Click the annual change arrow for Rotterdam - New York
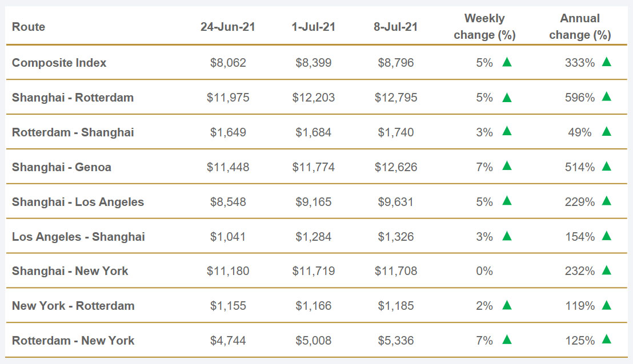Screen dimensions: 633x364 tap(606, 340)
